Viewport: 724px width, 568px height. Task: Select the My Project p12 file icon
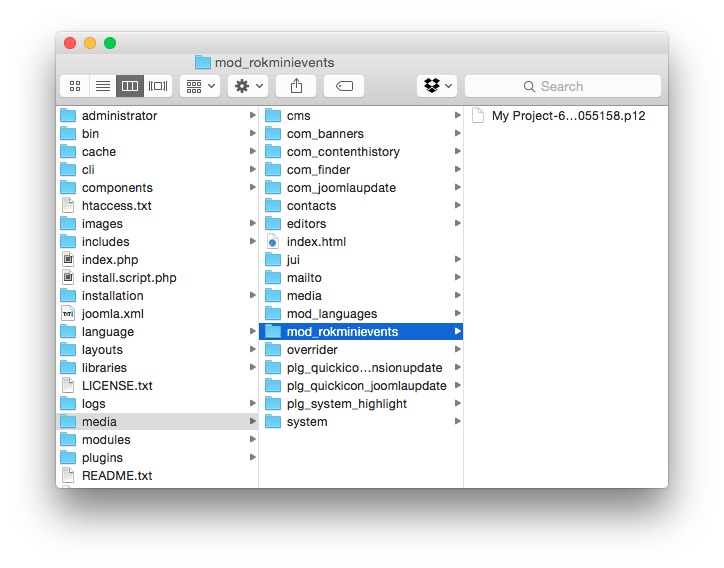point(478,115)
